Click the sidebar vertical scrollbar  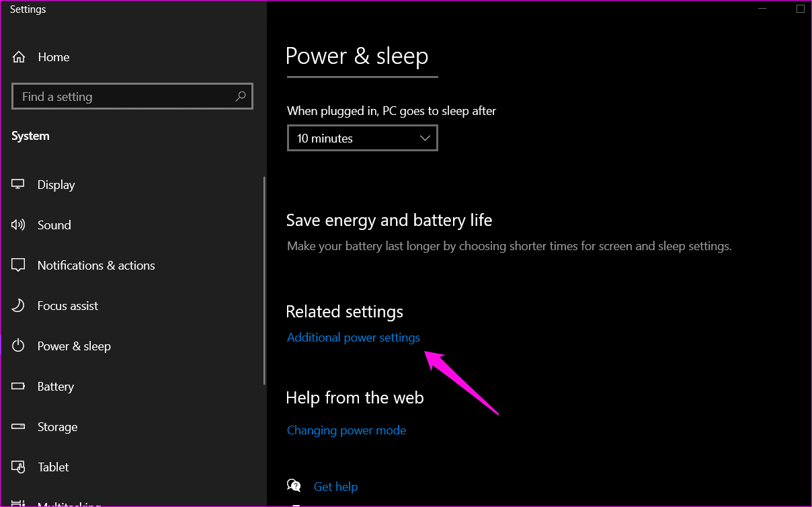point(264,280)
